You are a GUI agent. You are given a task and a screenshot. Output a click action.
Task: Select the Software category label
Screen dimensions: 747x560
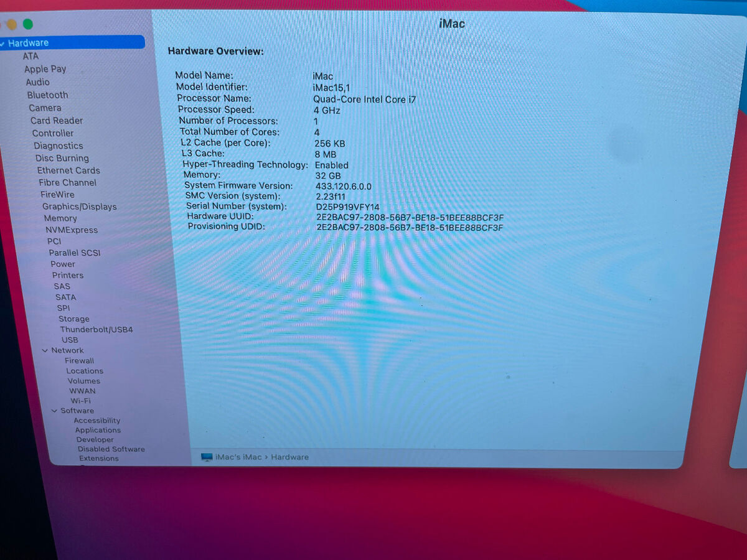(x=77, y=411)
